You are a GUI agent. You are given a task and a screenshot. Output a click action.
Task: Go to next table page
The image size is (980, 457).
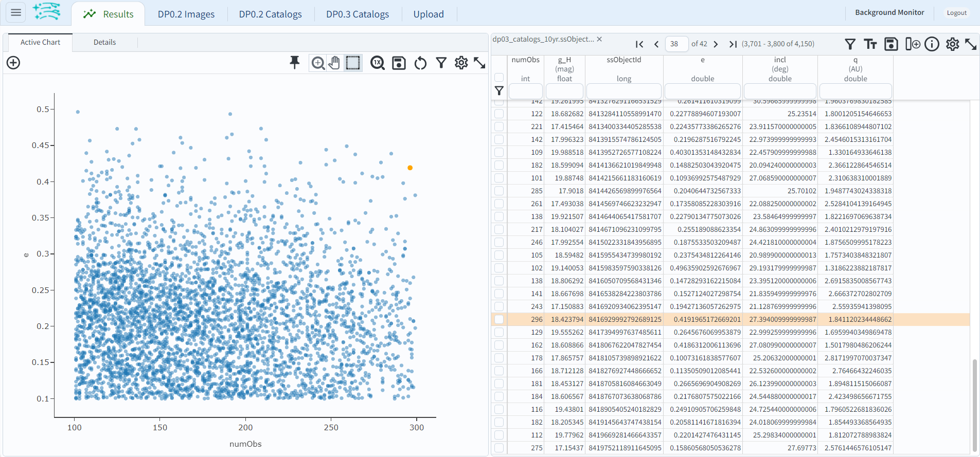pyautogui.click(x=716, y=44)
